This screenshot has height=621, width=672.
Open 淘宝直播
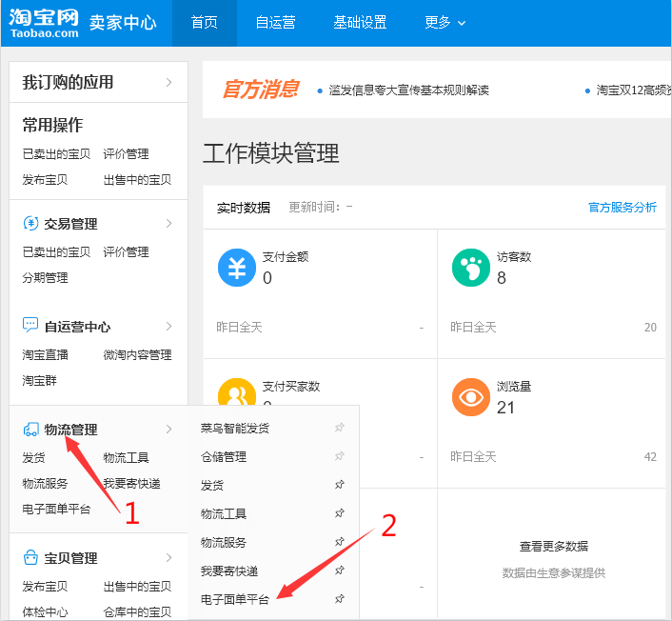coord(45,354)
